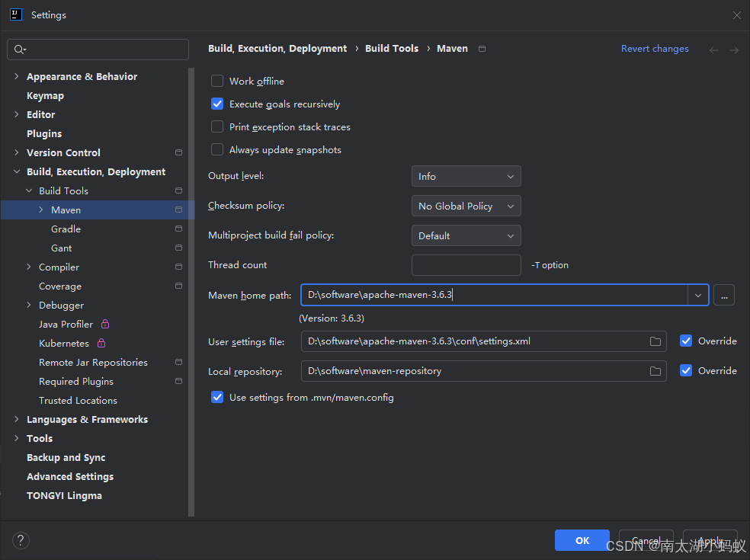This screenshot has height=560, width=750.
Task: Click Revert changes link
Action: (655, 49)
